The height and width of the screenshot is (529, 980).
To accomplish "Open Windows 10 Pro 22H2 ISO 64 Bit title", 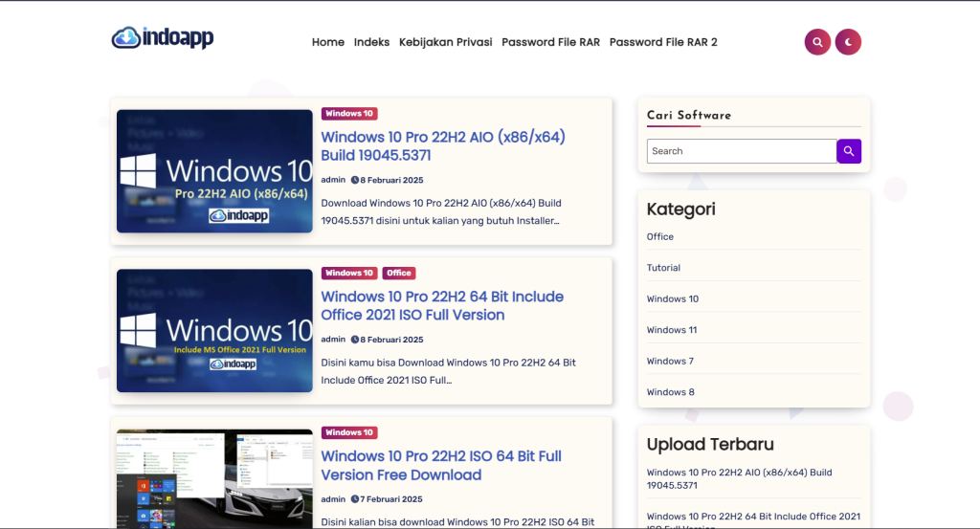I will pyautogui.click(x=440, y=466).
